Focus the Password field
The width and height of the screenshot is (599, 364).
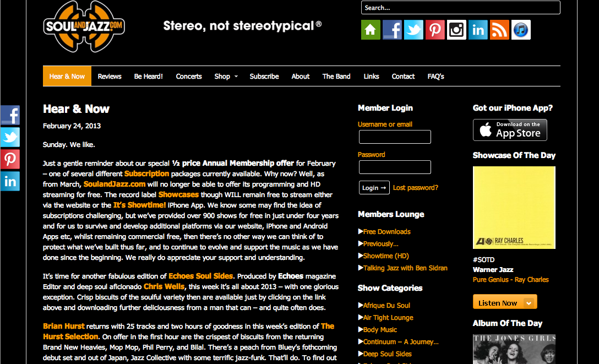(395, 167)
